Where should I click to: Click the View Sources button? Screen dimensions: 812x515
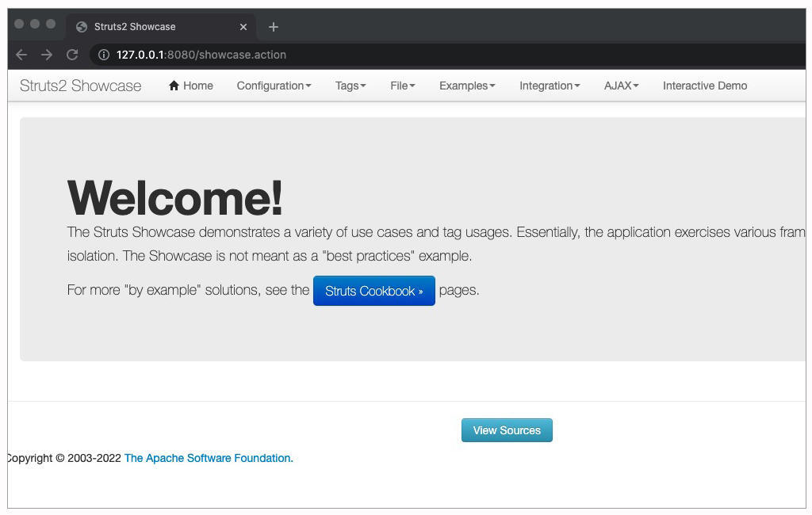[x=507, y=430]
